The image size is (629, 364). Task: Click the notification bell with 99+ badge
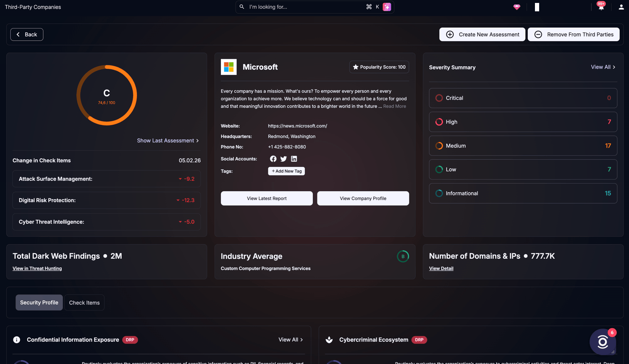click(601, 7)
